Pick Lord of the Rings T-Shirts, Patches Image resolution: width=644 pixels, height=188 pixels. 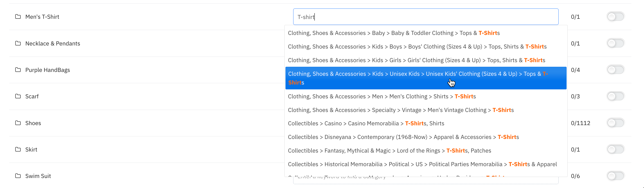pyautogui.click(x=426, y=151)
